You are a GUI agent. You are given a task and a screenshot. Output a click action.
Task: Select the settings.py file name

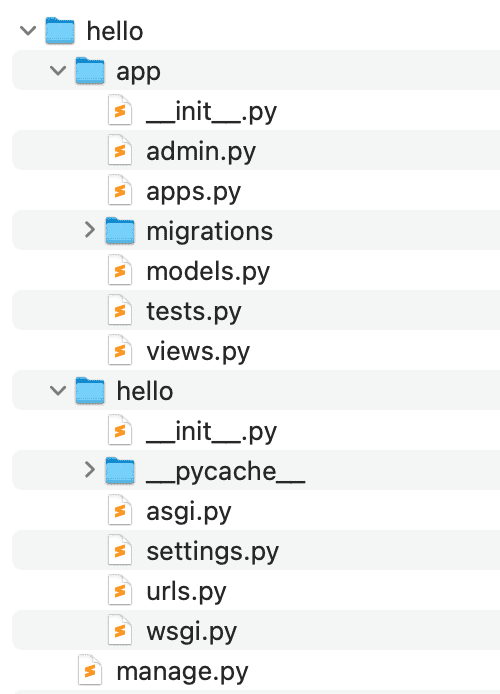pyautogui.click(x=212, y=552)
